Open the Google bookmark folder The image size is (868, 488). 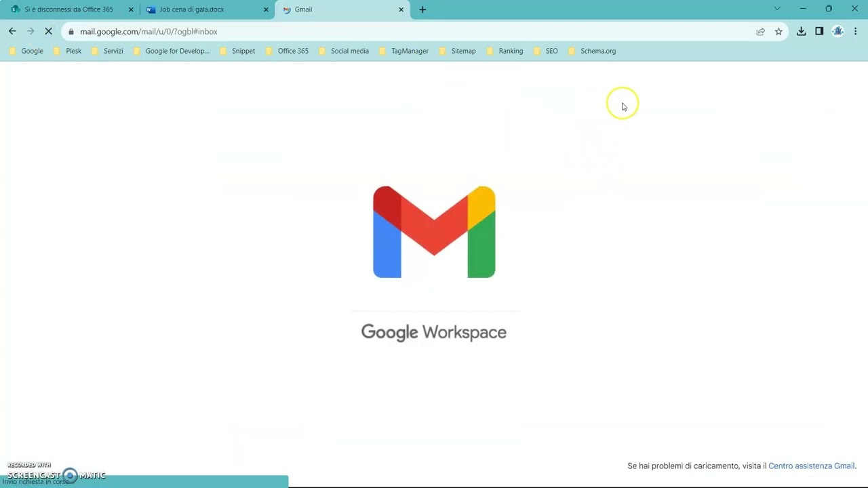point(26,51)
